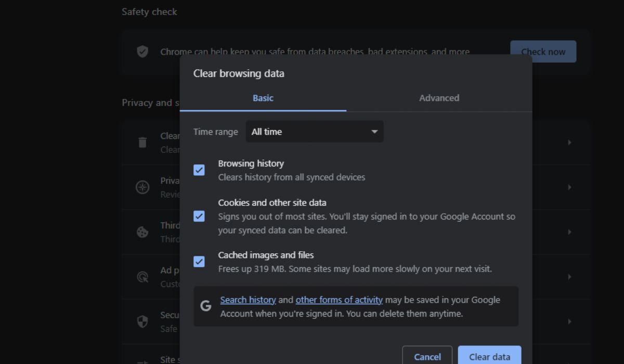The image size is (624, 364).
Task: Click the Privacy Guide compass icon
Action: [x=142, y=187]
